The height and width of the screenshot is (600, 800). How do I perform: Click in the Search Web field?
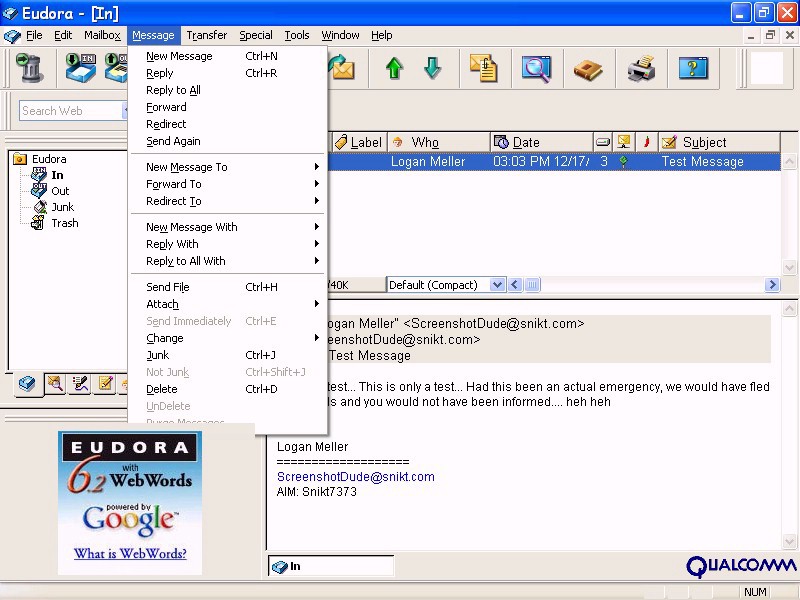[71, 111]
